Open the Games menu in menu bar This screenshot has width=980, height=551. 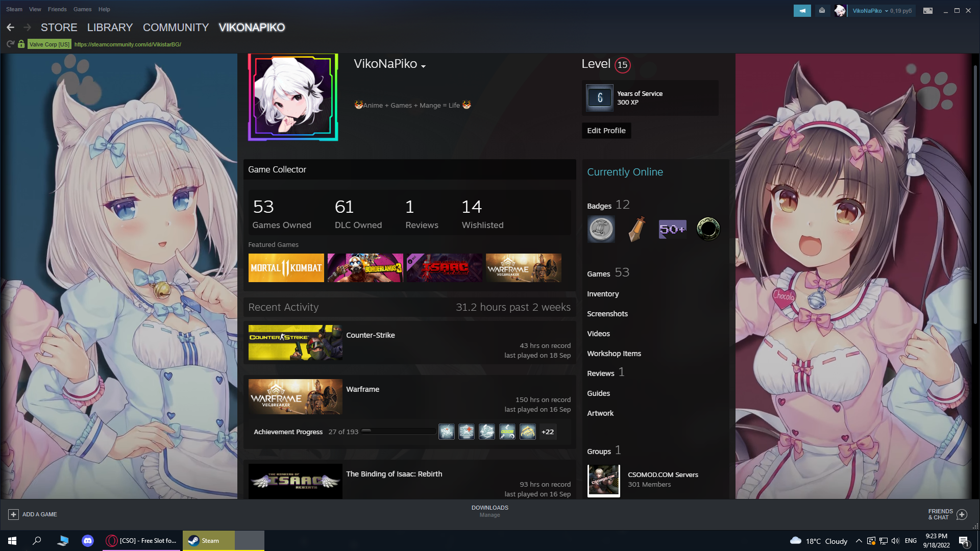[82, 9]
